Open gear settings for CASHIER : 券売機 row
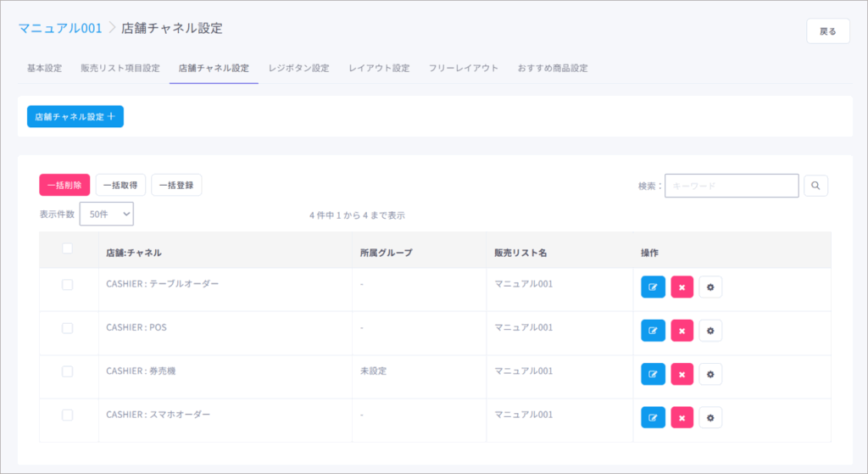The height and width of the screenshot is (474, 868). coord(710,374)
